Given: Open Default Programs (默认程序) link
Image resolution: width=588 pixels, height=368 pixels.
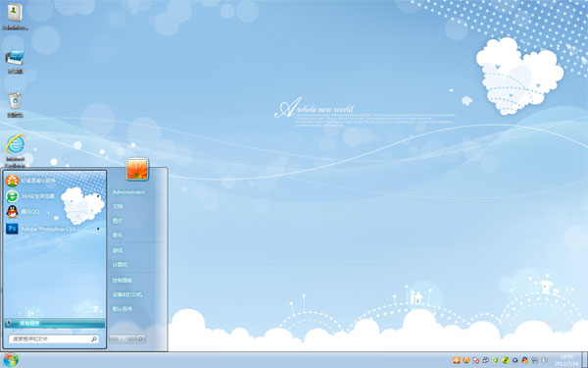Looking at the screenshot, I should click(122, 309).
